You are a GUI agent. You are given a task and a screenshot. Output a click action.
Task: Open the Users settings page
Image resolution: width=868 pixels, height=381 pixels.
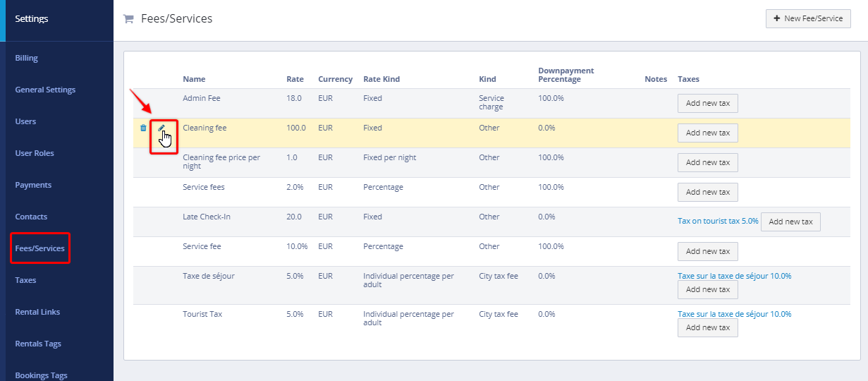point(25,121)
